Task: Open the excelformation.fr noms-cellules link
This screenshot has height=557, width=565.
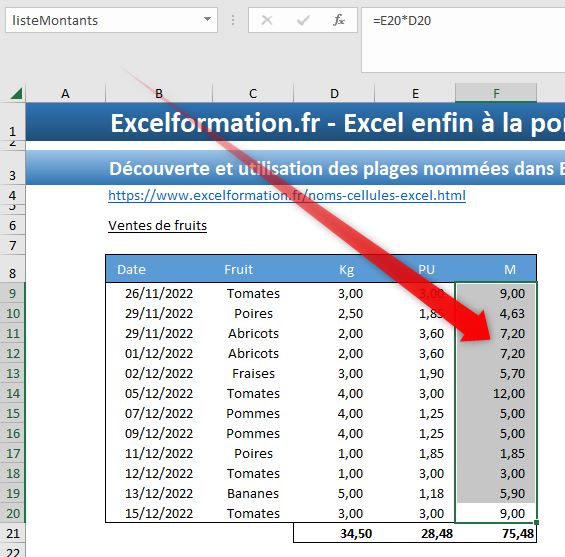Action: pos(287,195)
